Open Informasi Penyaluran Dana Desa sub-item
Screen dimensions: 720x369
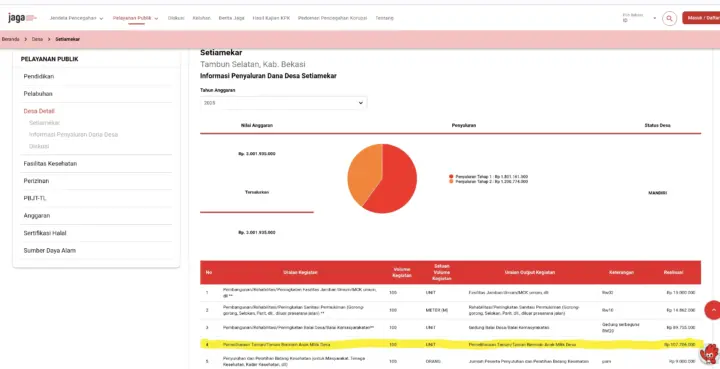coord(73,134)
